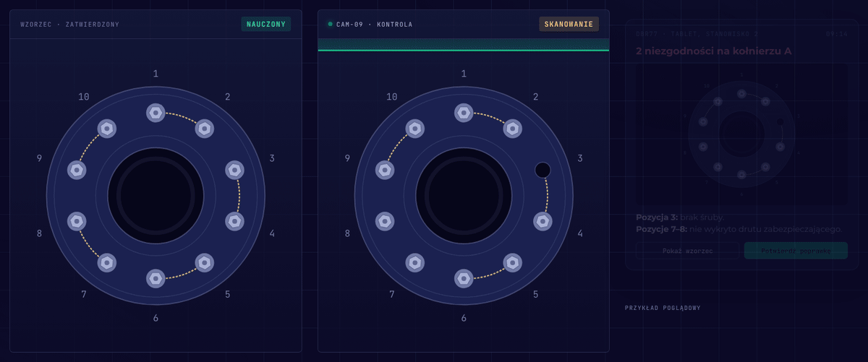Click bolt at position 3 in WZORZEC panel
This screenshot has width=868, height=362.
[234, 170]
